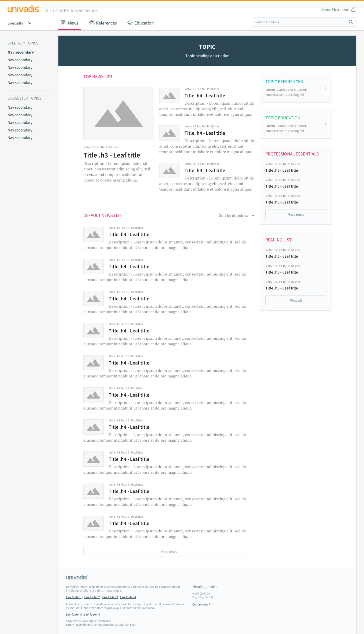Click View all in Reading List
This screenshot has height=634, width=364.
click(x=296, y=300)
